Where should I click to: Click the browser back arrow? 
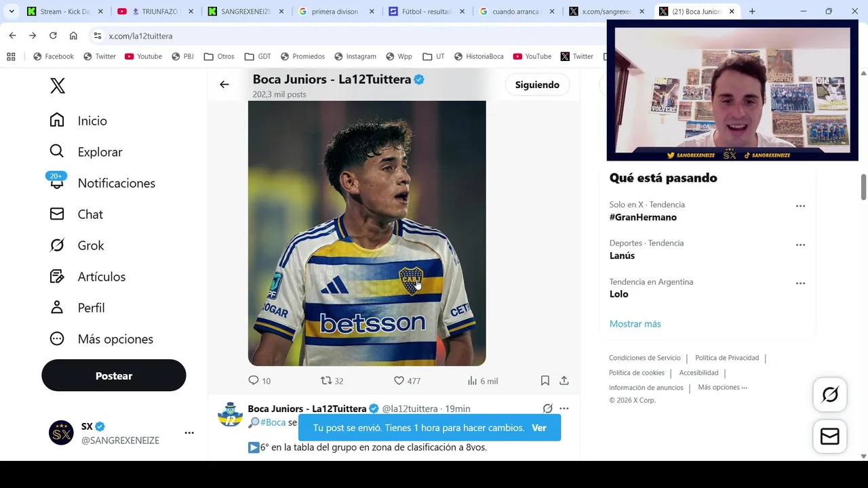[12, 36]
